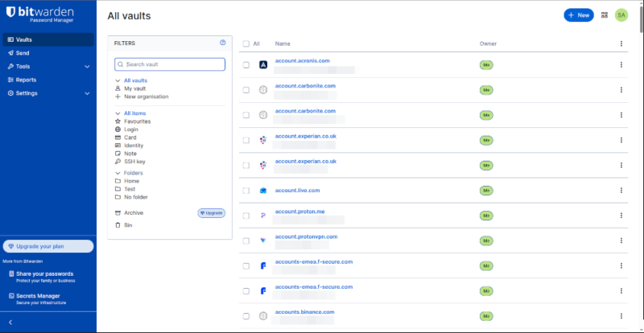Click the search magnifier icon in vault search

(x=120, y=64)
